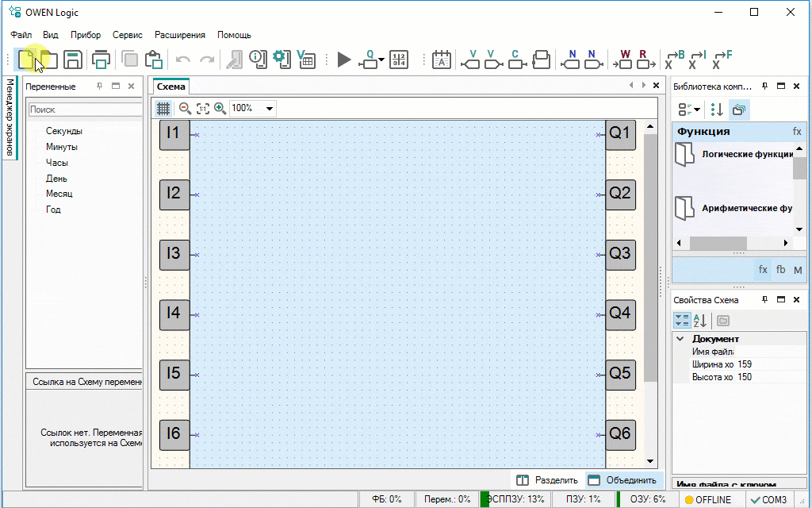The width and height of the screenshot is (812, 508).
Task: Start simulation with the play icon
Action: [x=343, y=60]
